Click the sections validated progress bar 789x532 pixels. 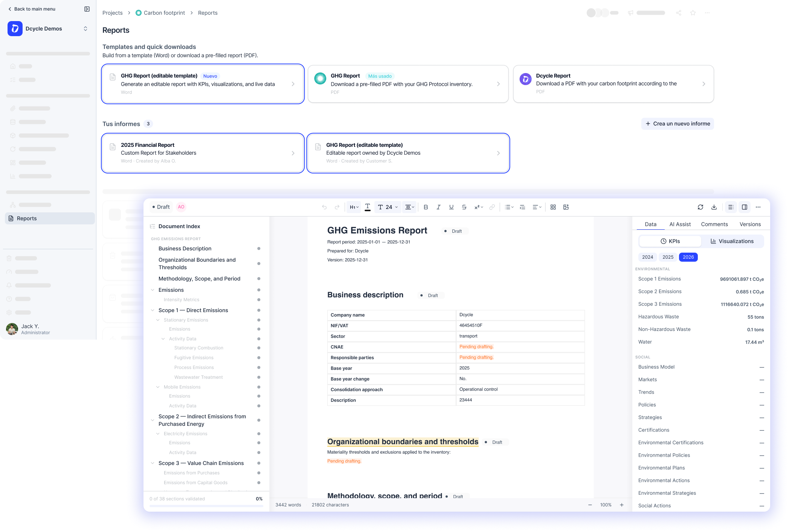pyautogui.click(x=206, y=506)
